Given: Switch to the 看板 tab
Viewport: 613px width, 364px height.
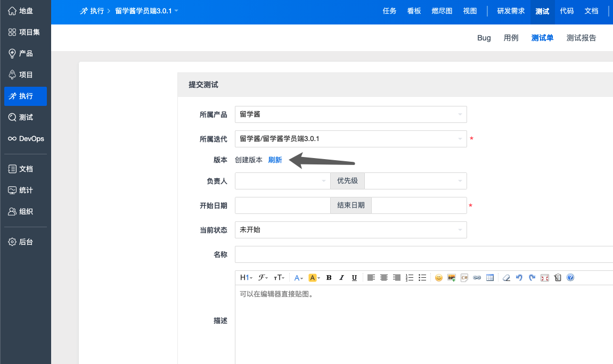Looking at the screenshot, I should pyautogui.click(x=414, y=11).
